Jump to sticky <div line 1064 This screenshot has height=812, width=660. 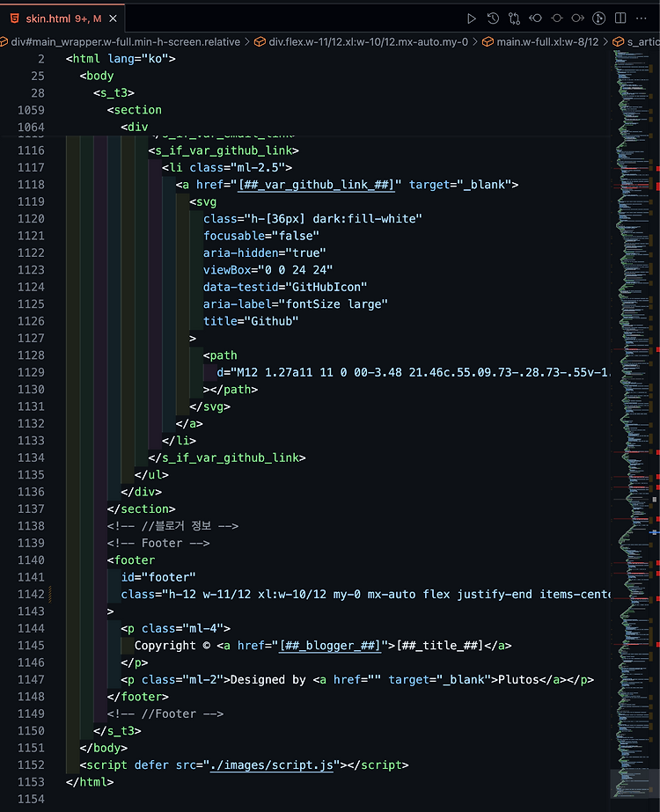[x=135, y=128]
